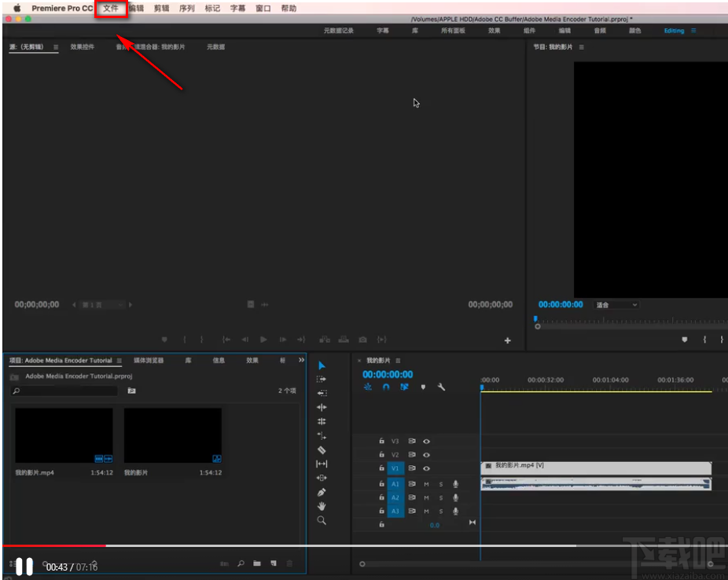Open the 序列 menu
Viewport: 728px width, 580px height.
(187, 9)
